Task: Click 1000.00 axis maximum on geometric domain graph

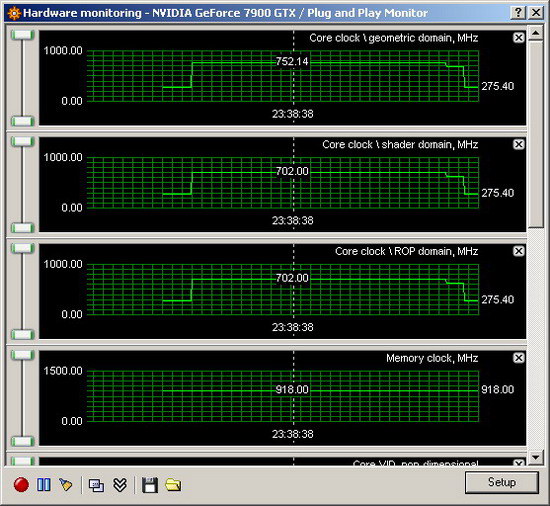Action: 63,50
